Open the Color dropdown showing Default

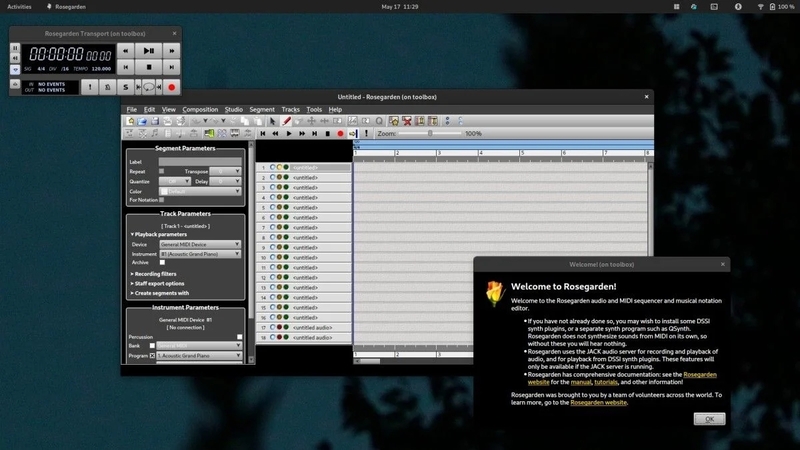[199, 191]
